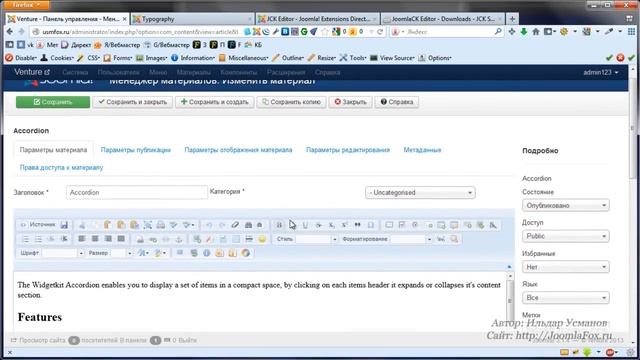Open the Web Developer CSS menu
This screenshot has height=360, width=640.
coord(89,58)
